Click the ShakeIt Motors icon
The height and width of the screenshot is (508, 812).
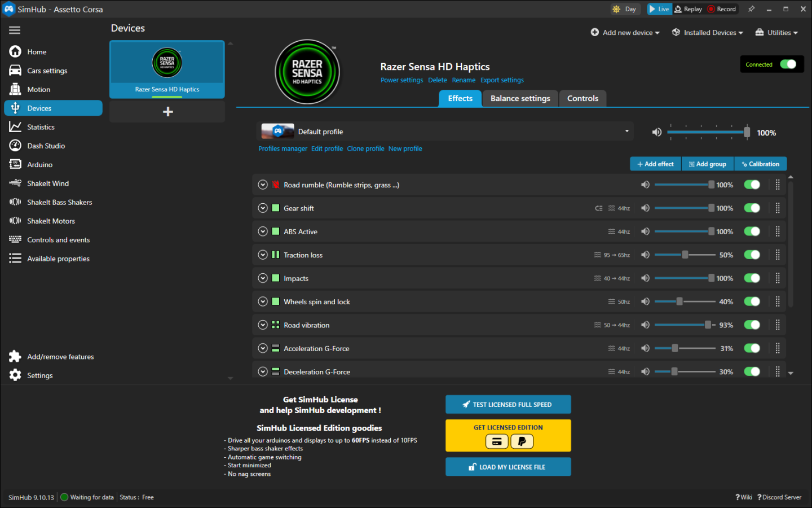pyautogui.click(x=15, y=221)
